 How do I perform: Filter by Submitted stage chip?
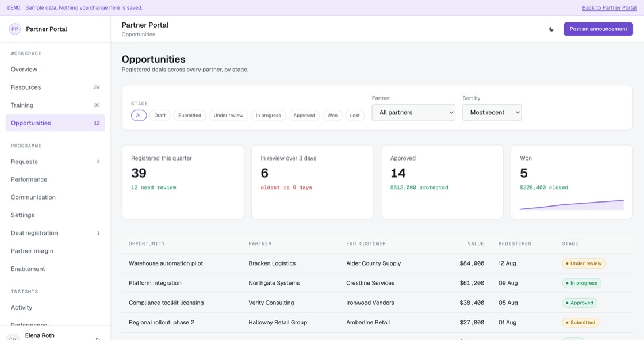[x=190, y=116]
